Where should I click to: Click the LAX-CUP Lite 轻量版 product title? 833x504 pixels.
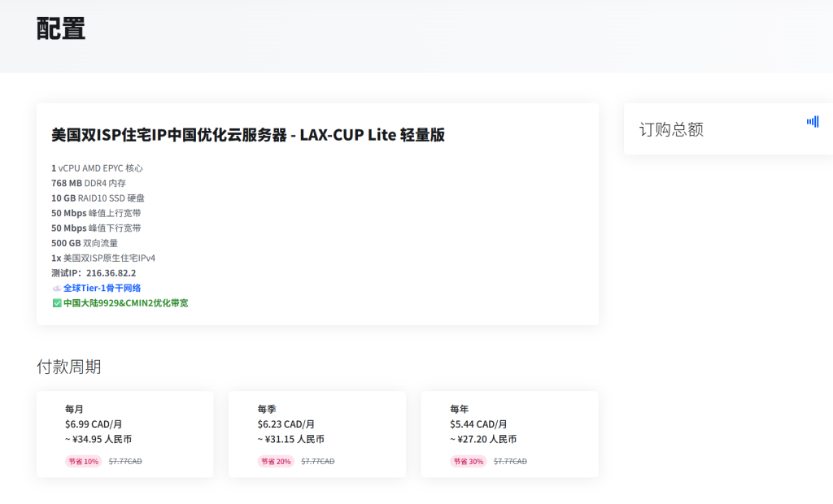(248, 135)
